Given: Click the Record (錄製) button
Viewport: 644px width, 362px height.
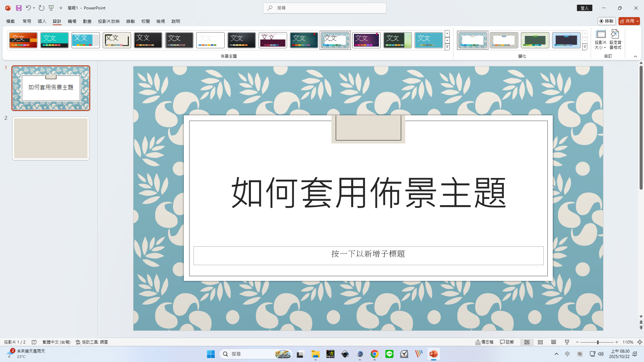Looking at the screenshot, I should tap(606, 21).
